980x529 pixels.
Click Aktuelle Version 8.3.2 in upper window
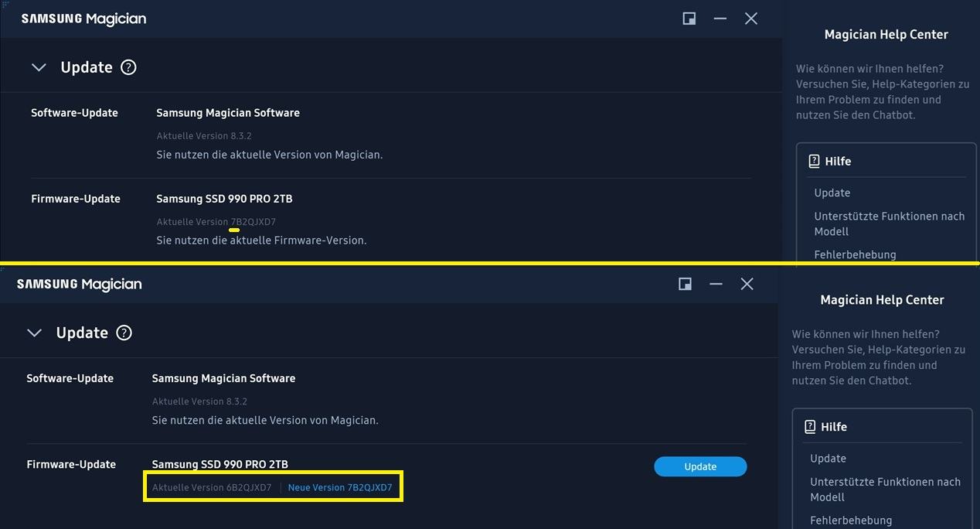click(x=204, y=136)
